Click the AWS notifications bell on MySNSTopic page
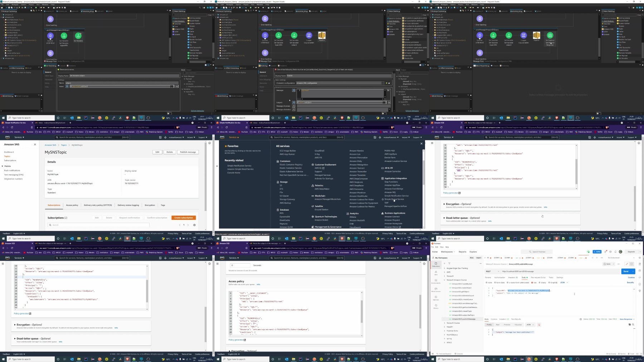Screen dimensions: 644x362 165,137
